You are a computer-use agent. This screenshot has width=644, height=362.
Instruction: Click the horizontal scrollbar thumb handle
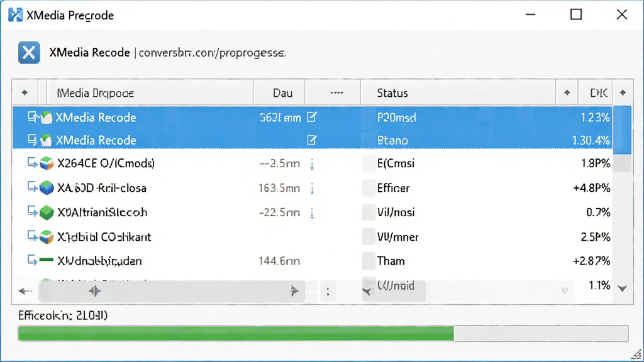click(x=94, y=292)
